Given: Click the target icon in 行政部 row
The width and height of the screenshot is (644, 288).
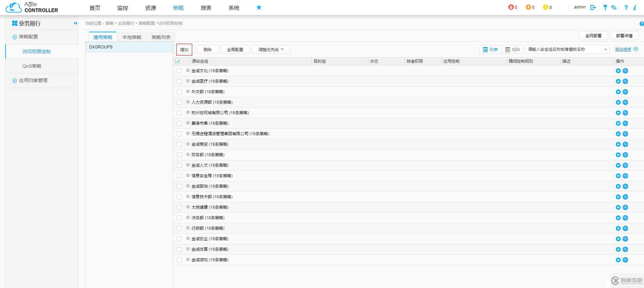Looking at the screenshot, I should click(625, 228).
